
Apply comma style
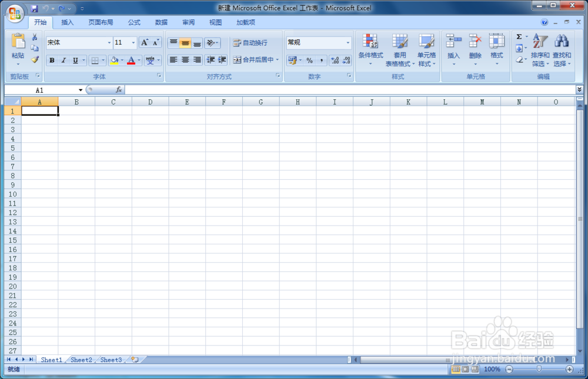[322, 60]
